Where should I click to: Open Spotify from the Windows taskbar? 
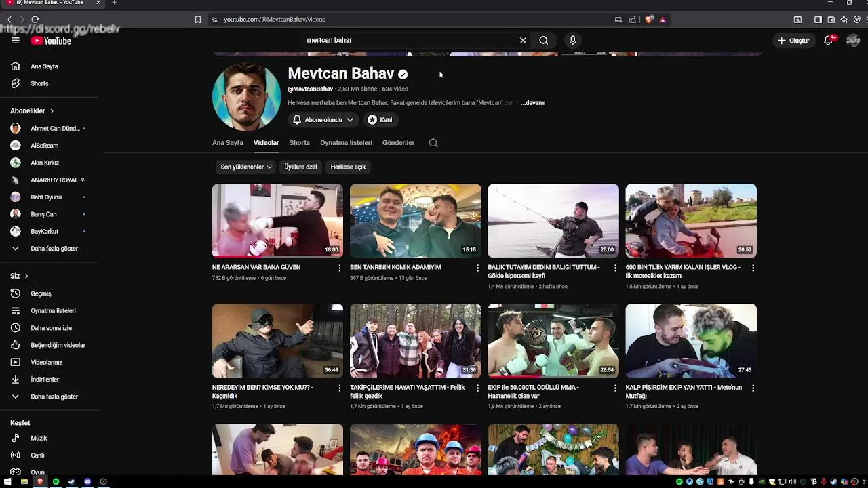[x=56, y=481]
